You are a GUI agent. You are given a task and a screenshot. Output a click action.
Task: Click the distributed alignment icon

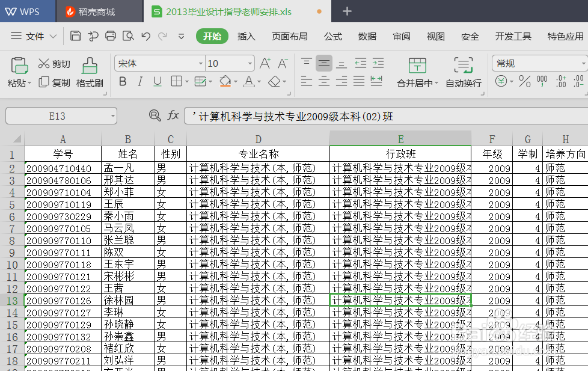pyautogui.click(x=376, y=81)
